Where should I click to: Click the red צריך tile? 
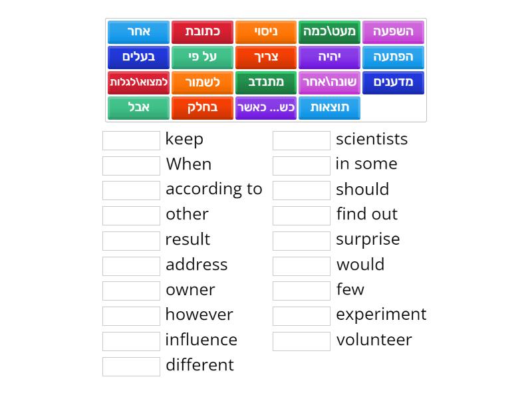265,57
